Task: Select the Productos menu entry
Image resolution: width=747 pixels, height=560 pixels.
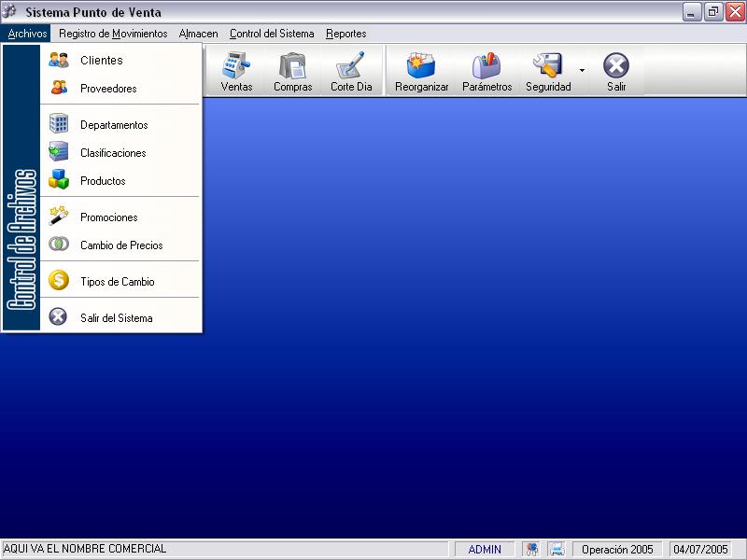Action: [x=103, y=181]
